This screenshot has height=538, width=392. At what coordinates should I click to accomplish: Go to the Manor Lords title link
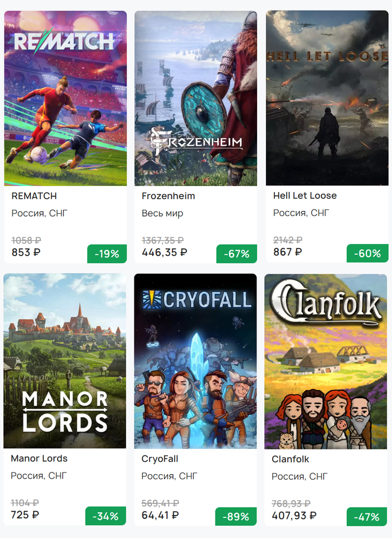[39, 459]
